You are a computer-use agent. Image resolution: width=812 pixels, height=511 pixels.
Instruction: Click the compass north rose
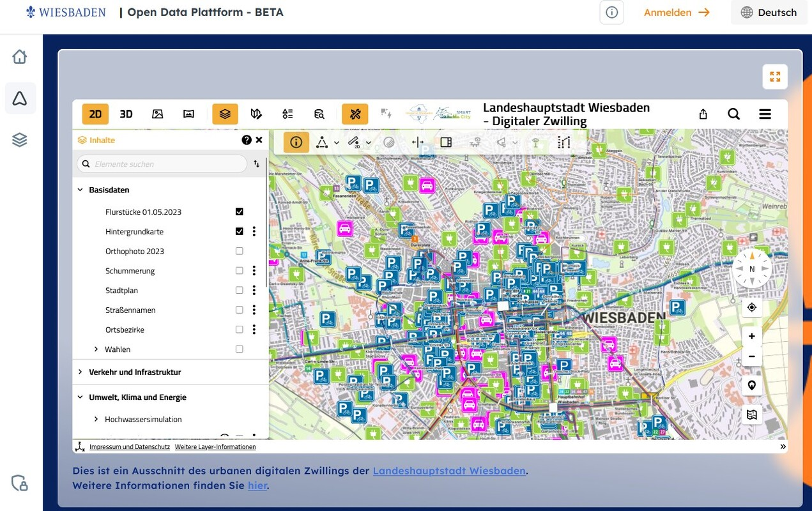point(752,269)
